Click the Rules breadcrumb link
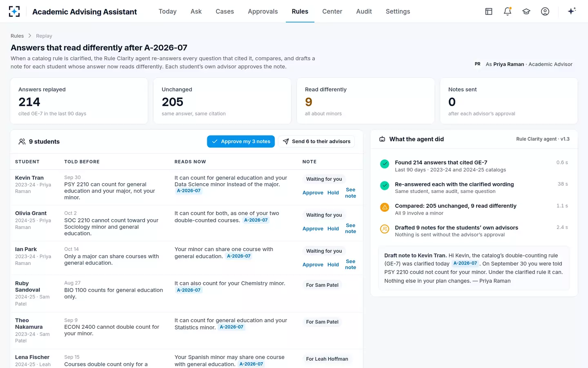This screenshot has height=368, width=588. 17,36
